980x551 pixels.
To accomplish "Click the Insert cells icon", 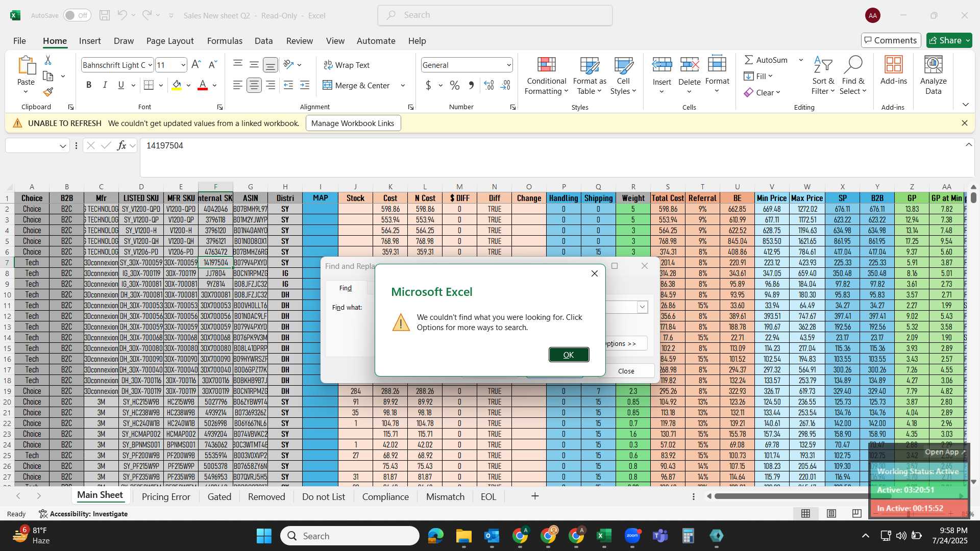I will point(662,65).
